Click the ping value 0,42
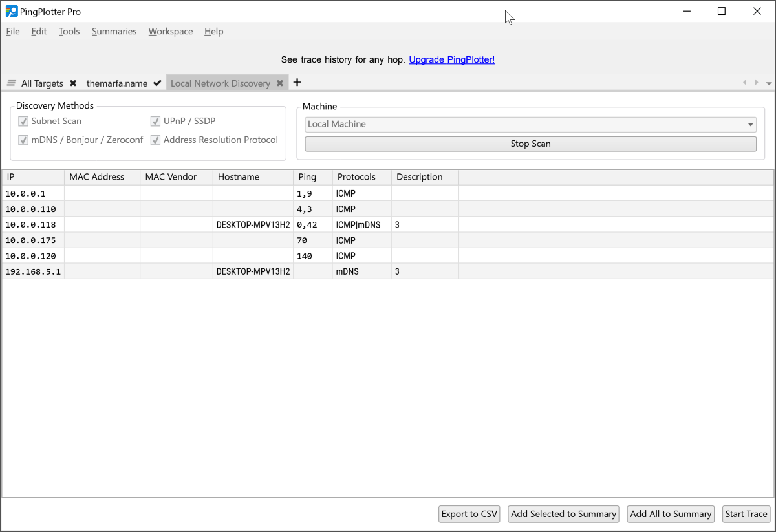The width and height of the screenshot is (776, 532). click(307, 225)
